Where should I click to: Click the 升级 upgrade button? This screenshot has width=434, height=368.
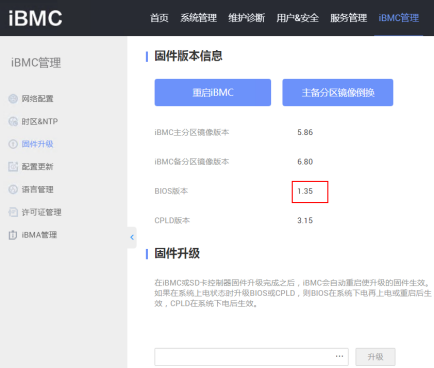(x=375, y=357)
